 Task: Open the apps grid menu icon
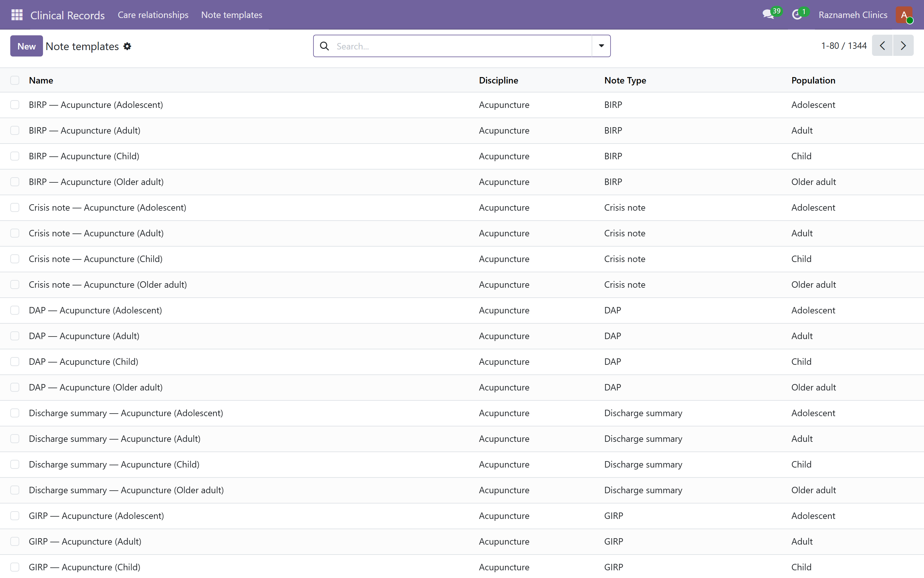tap(17, 15)
